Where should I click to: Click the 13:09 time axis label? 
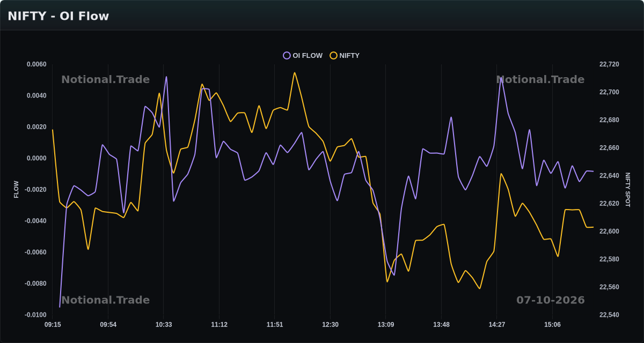(386, 325)
